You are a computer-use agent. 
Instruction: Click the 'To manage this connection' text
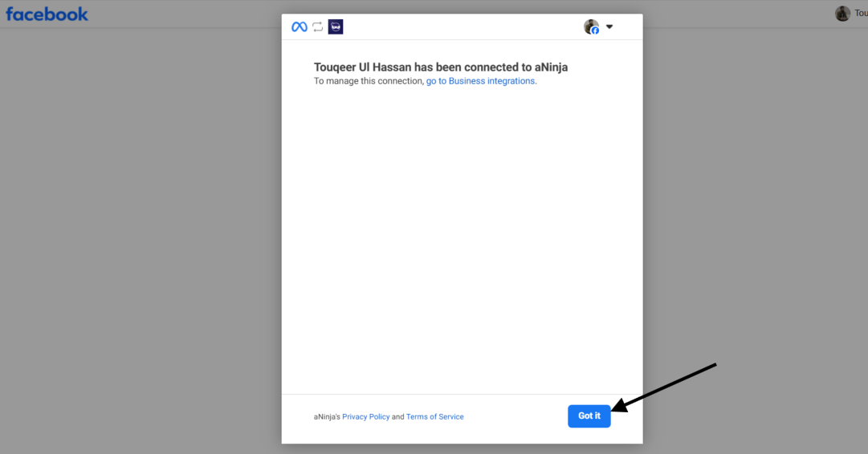point(369,81)
